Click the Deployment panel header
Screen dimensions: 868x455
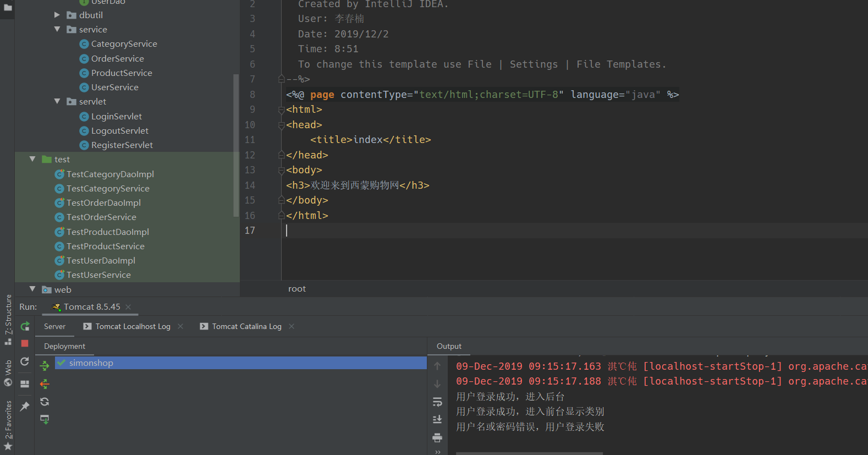tap(64, 346)
